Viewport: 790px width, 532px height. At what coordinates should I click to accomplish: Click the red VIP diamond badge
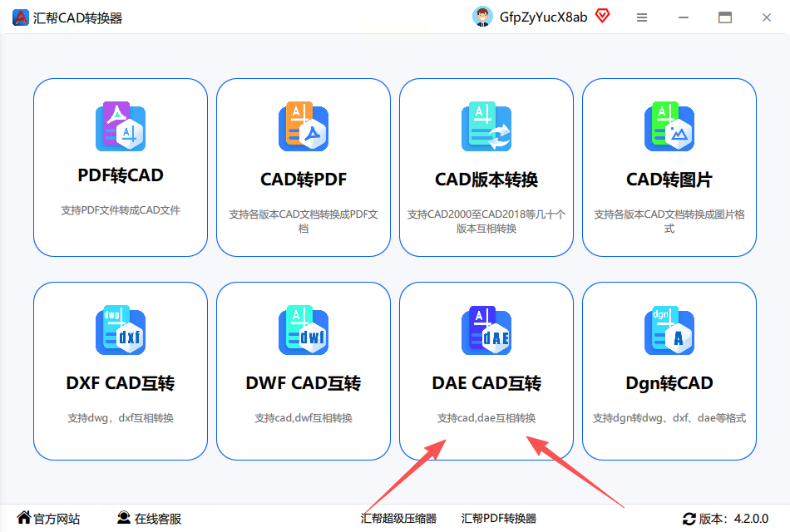(x=602, y=16)
